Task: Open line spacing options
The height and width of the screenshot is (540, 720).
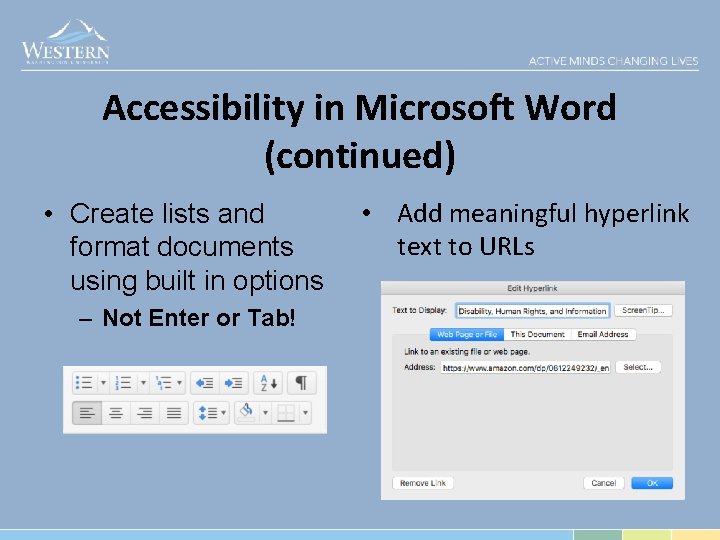Action: coord(207,413)
